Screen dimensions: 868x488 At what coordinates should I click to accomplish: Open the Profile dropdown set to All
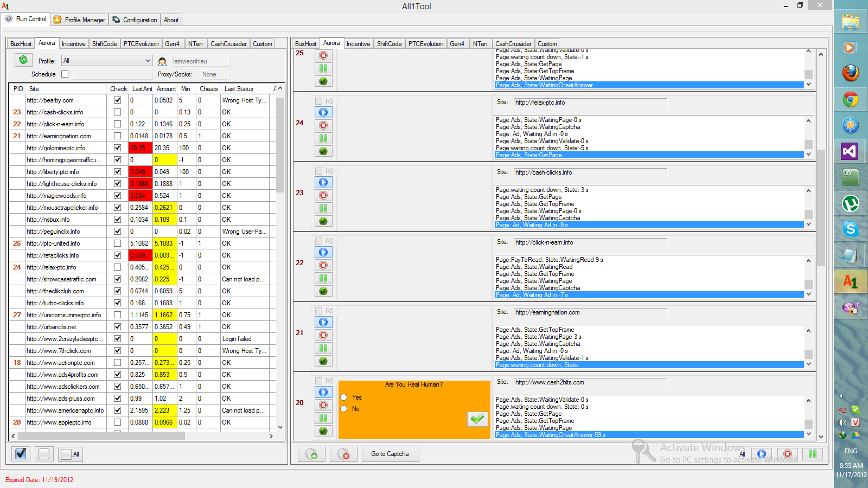pyautogui.click(x=106, y=61)
